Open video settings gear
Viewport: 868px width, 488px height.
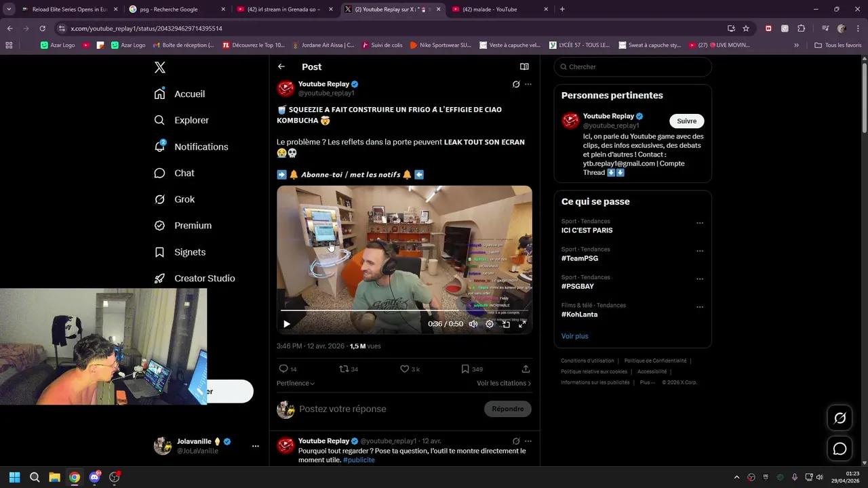click(490, 324)
